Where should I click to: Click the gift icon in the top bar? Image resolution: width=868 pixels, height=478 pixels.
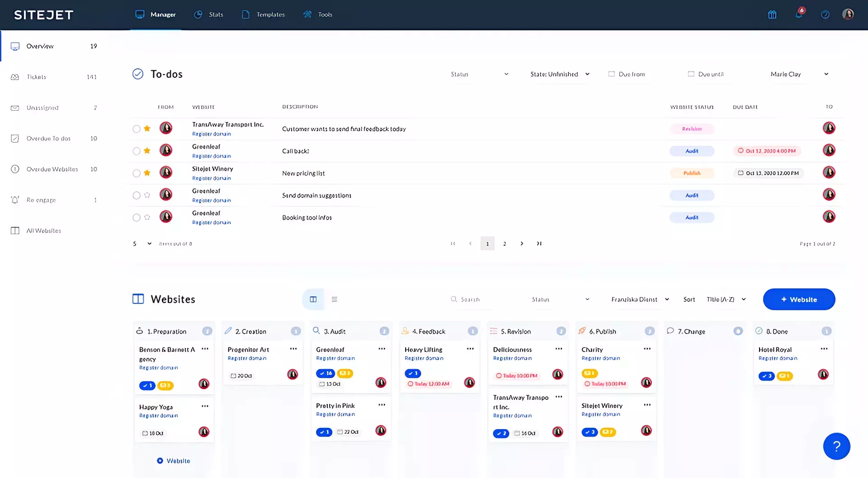tap(772, 14)
